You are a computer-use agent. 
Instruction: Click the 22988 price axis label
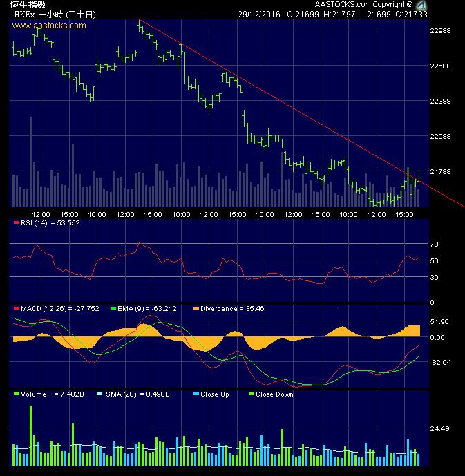(x=440, y=31)
